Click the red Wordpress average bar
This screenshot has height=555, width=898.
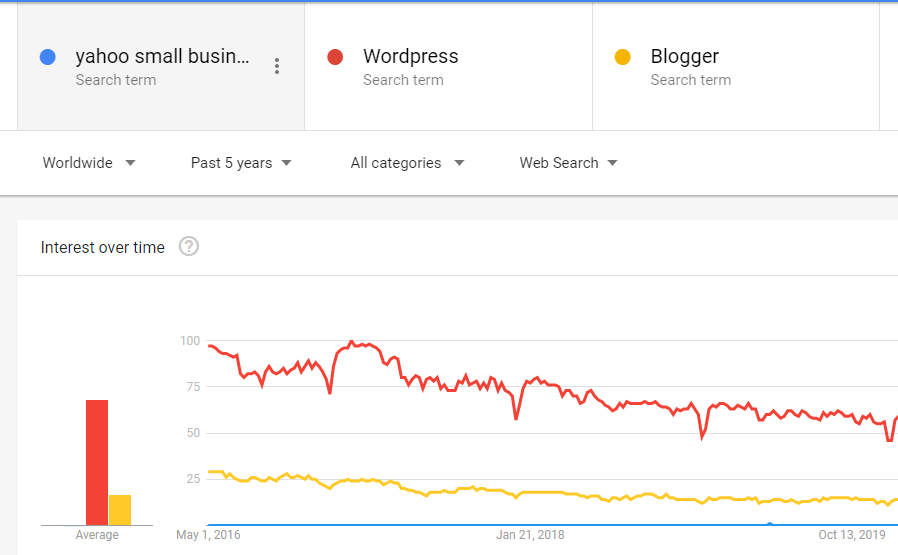pos(97,462)
